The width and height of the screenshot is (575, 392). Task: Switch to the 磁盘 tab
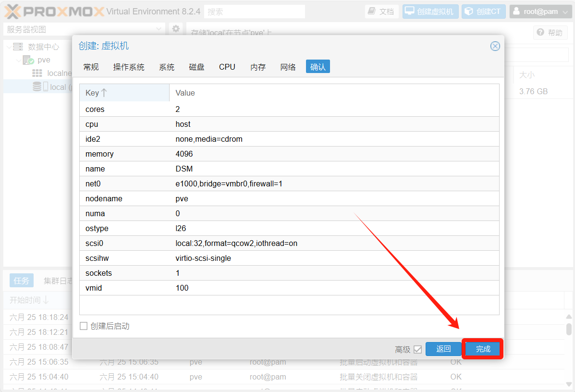[196, 67]
